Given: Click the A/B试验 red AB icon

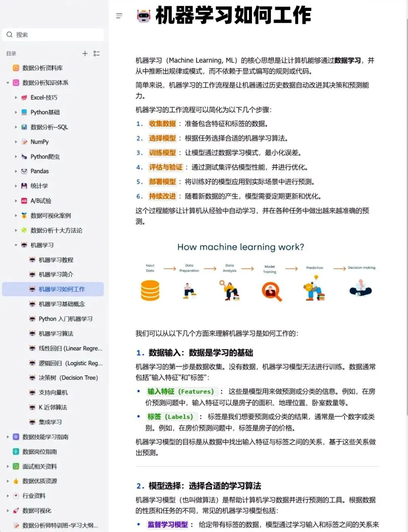Looking at the screenshot, I should tap(24, 201).
